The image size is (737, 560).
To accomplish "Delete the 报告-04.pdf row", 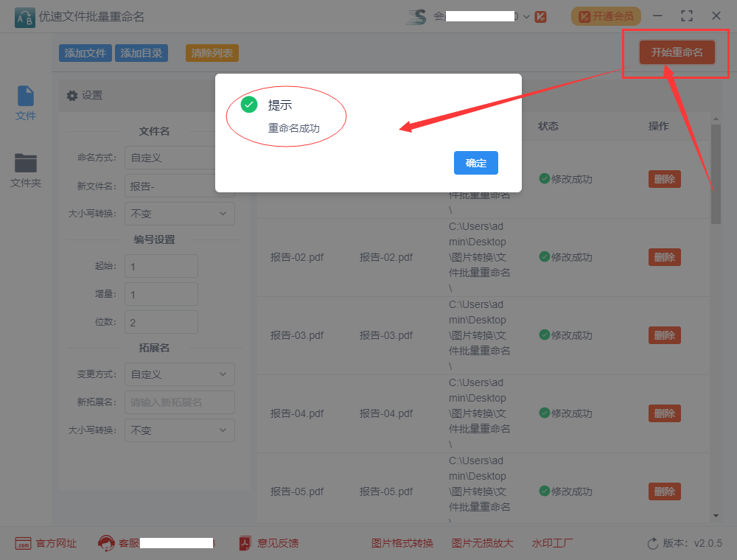I will click(665, 413).
